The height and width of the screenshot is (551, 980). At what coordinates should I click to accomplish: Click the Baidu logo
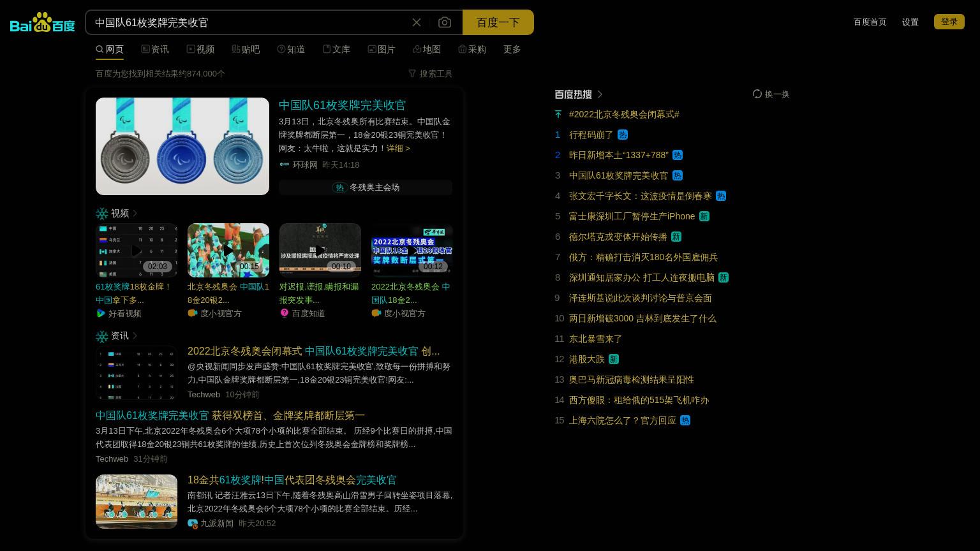click(42, 22)
